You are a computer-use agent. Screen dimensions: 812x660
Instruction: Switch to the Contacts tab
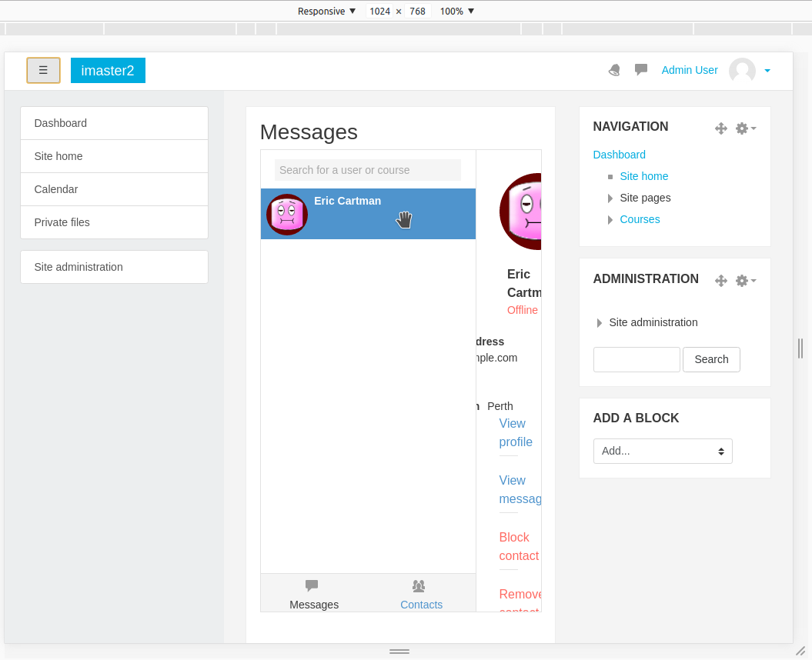(x=421, y=595)
